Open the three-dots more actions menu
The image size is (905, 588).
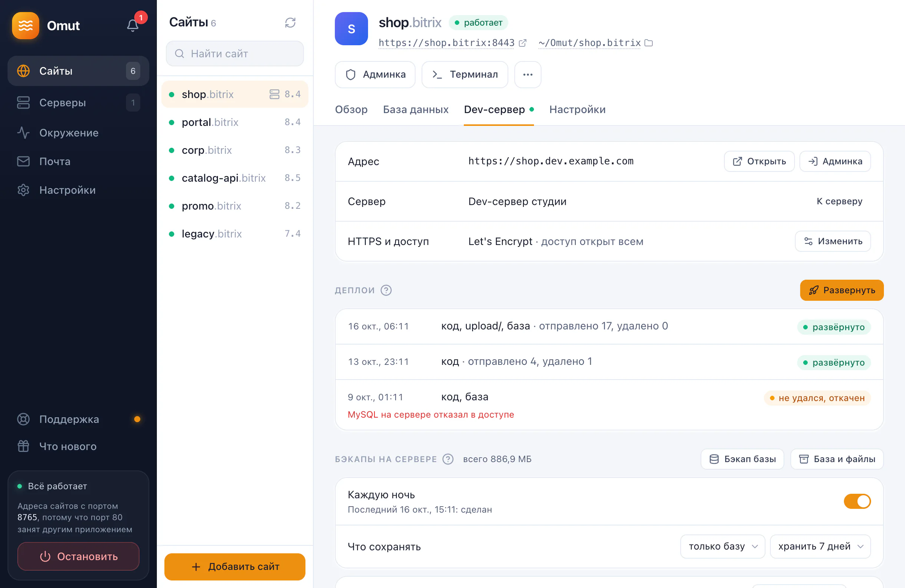click(528, 75)
